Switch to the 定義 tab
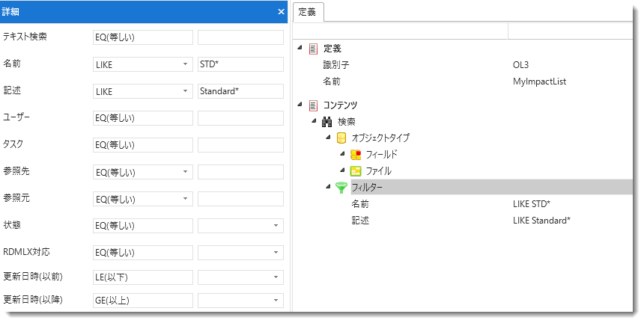This screenshot has width=644, height=323. pos(307,12)
